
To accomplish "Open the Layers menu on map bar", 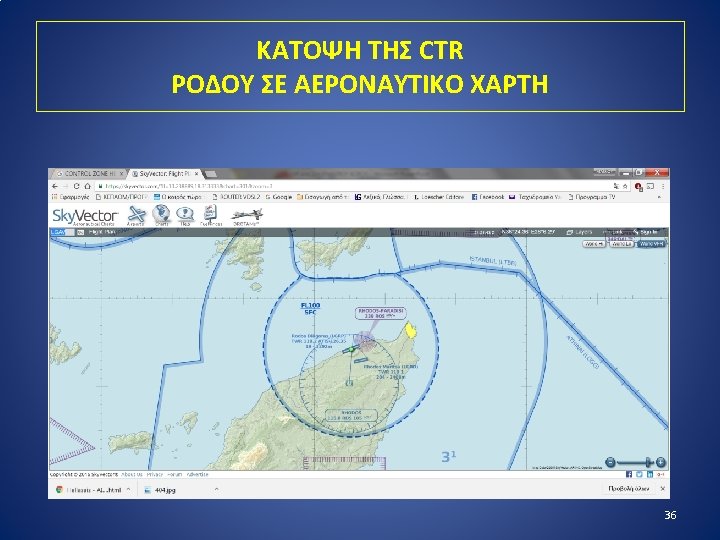I will [580, 232].
